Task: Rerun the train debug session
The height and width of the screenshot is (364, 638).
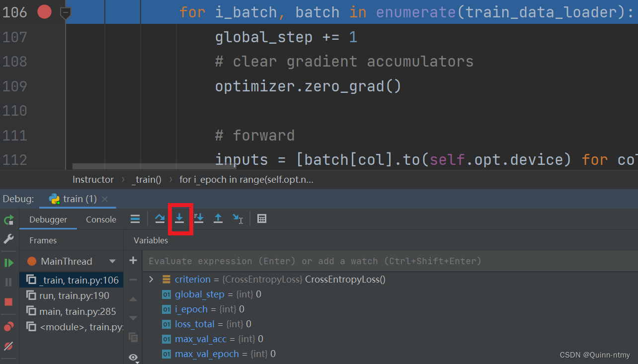Action: pos(8,220)
